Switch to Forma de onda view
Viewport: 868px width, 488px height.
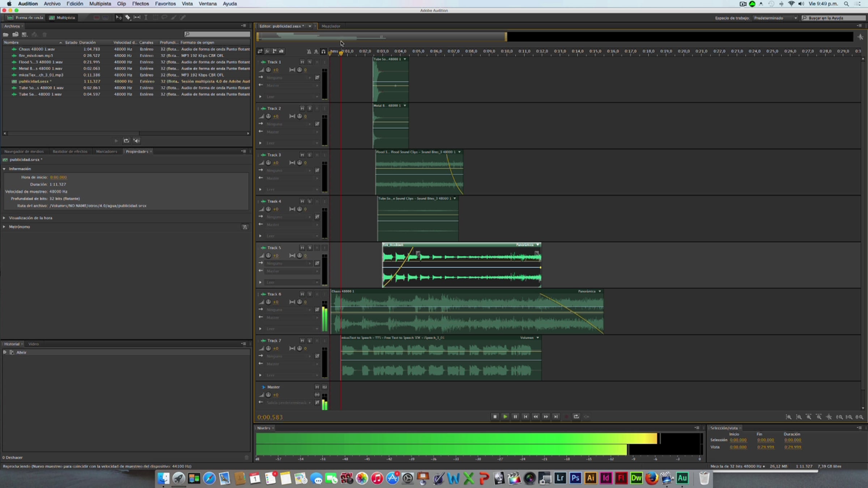tap(25, 18)
